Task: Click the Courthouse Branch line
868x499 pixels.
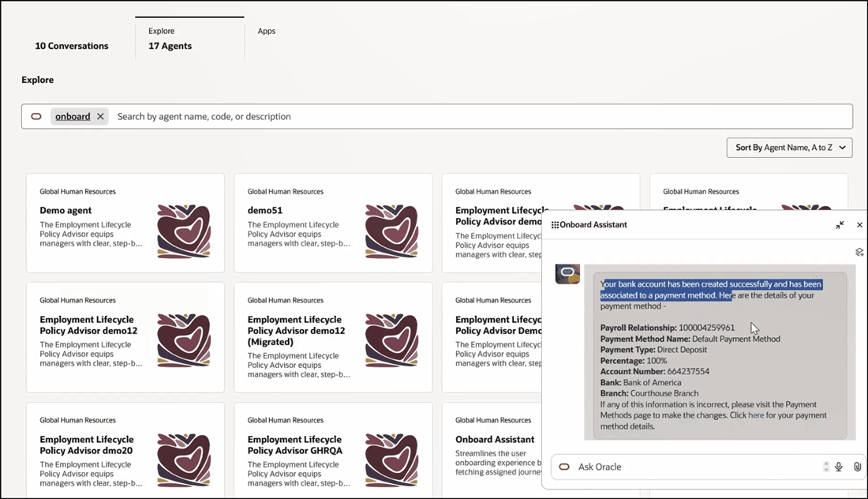Action: (x=650, y=393)
